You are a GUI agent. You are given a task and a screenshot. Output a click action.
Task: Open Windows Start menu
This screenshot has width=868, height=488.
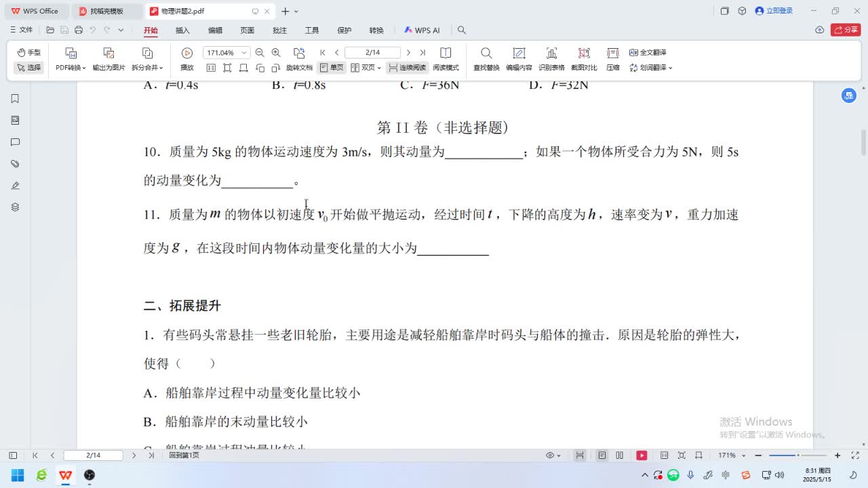[x=18, y=475]
